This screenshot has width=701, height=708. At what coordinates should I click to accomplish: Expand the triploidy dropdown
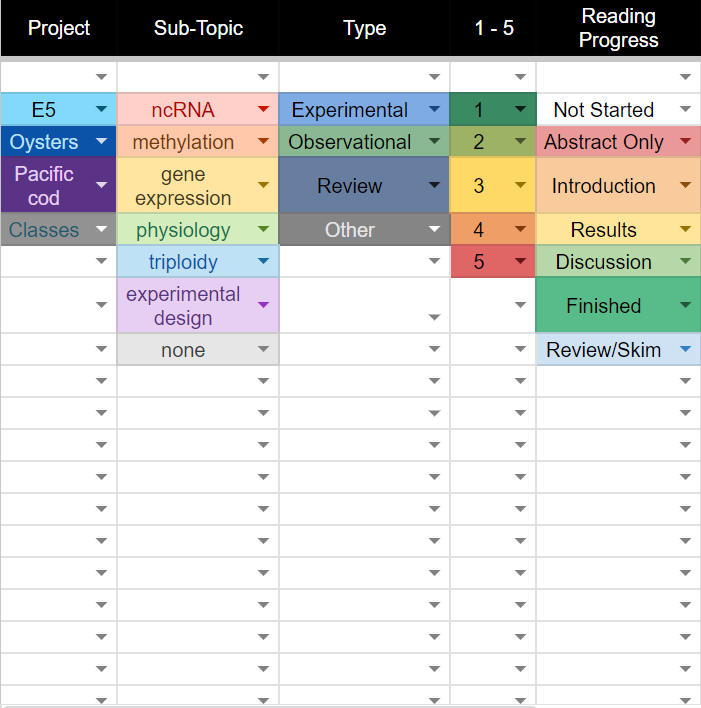coord(263,262)
